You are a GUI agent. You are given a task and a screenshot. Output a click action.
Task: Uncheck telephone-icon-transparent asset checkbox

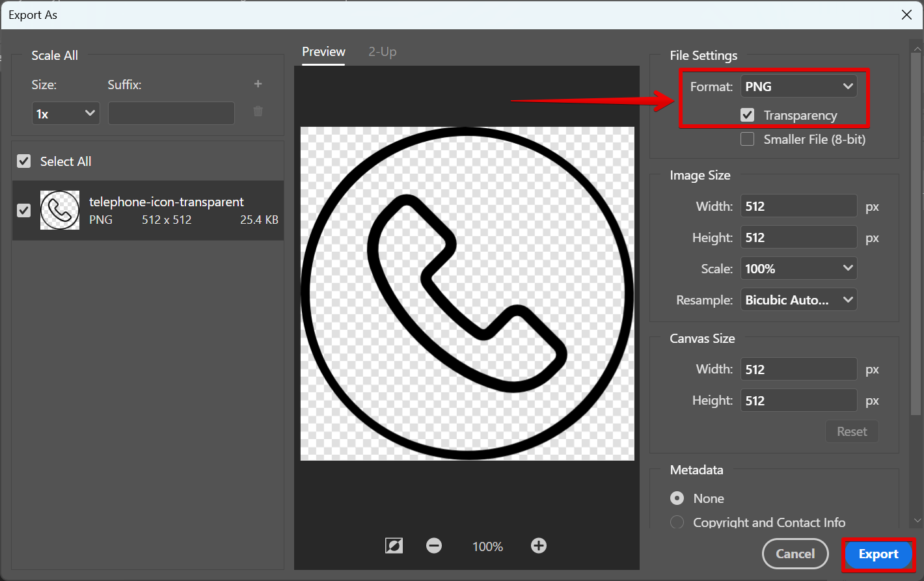pos(24,210)
